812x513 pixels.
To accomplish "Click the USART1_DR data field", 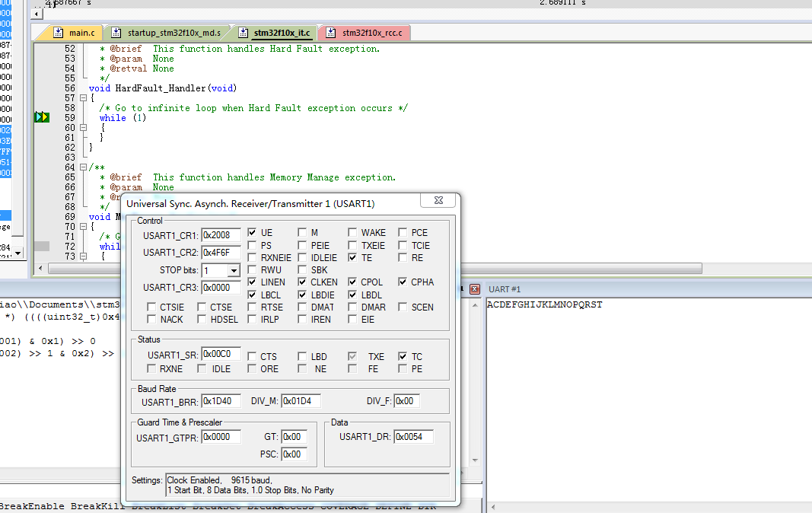I will pos(413,437).
